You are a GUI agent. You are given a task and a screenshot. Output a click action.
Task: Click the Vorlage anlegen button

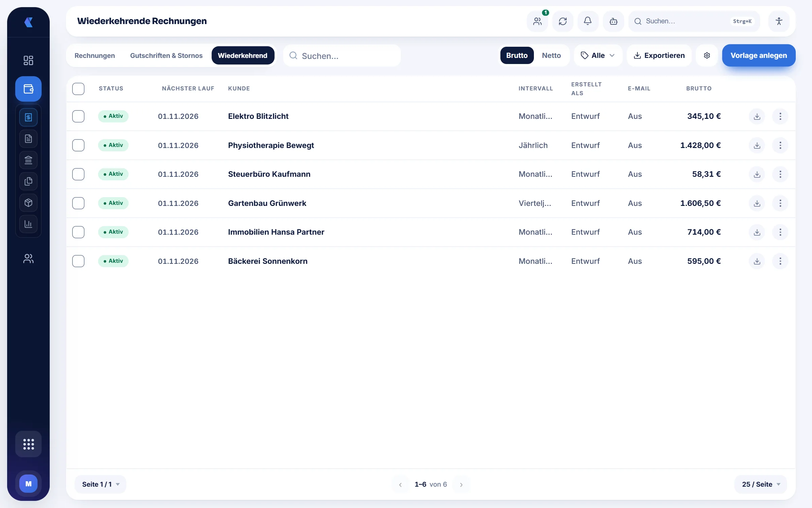759,56
